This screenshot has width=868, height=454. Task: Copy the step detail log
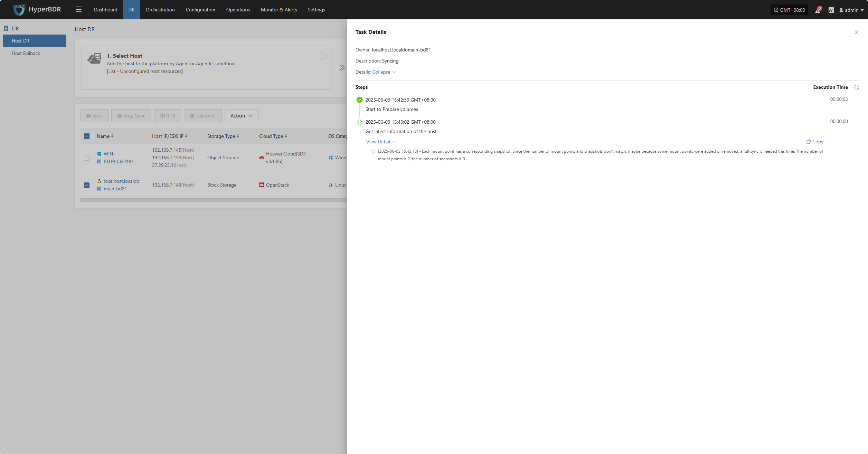[x=815, y=142]
